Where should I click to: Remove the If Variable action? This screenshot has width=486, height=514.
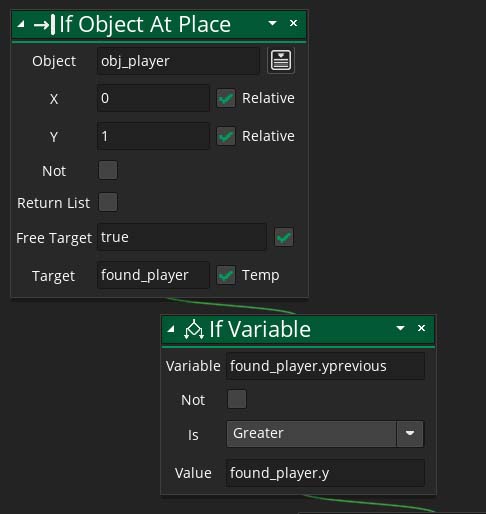[421, 328]
